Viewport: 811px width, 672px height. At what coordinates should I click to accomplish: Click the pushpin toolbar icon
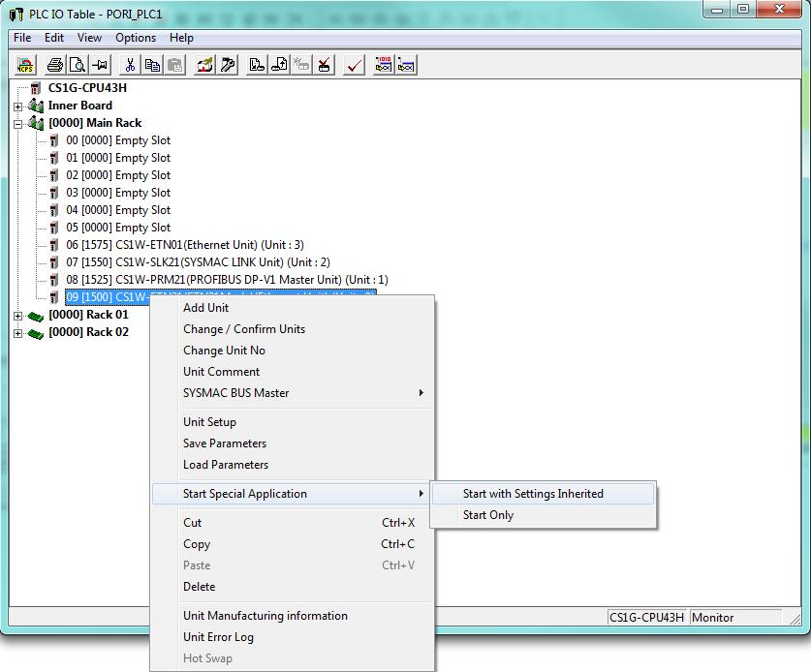click(x=101, y=65)
